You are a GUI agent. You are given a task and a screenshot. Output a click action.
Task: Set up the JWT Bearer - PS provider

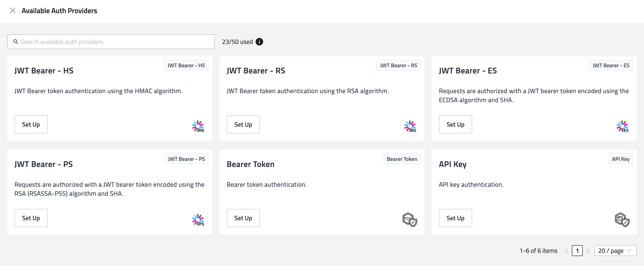pyautogui.click(x=31, y=218)
